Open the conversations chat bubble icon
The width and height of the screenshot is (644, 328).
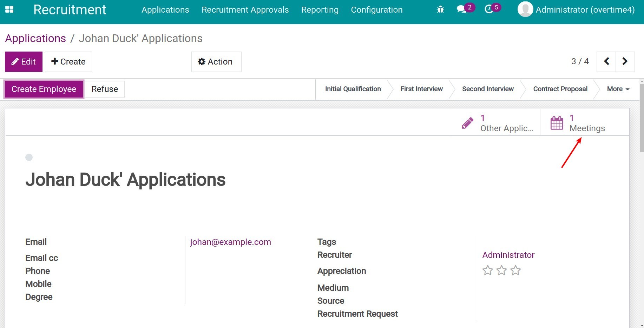click(461, 9)
